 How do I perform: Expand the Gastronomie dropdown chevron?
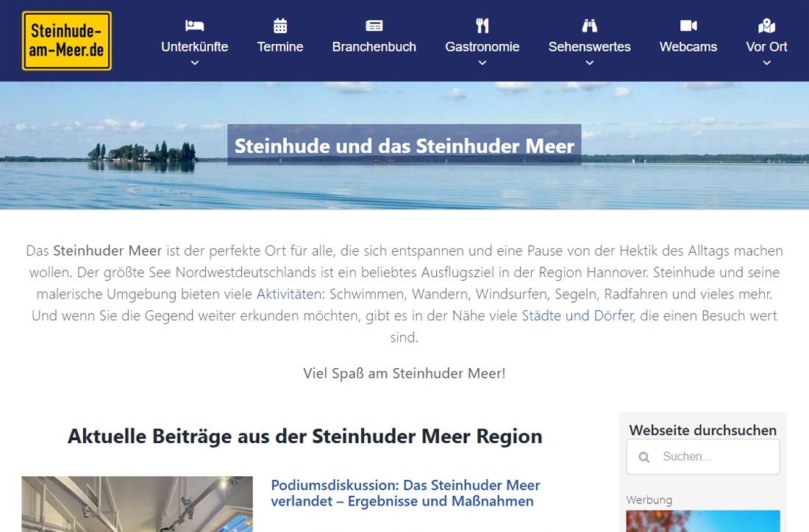coord(482,63)
